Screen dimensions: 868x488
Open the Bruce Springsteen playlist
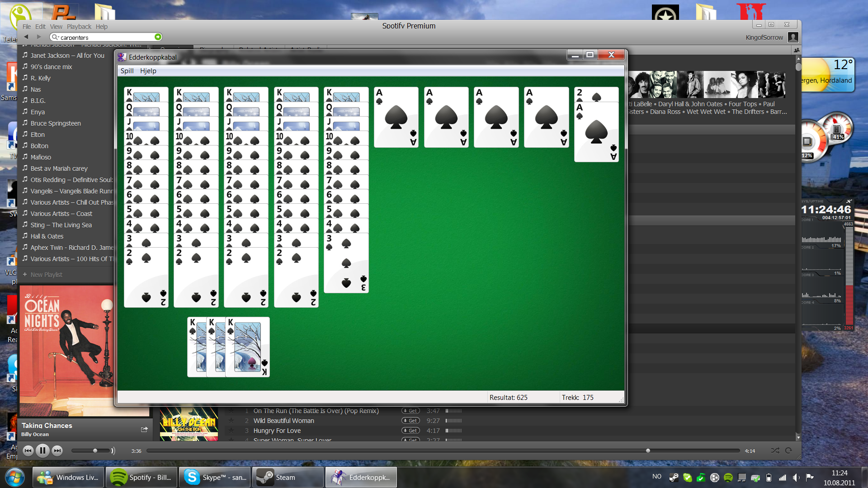[56, 123]
